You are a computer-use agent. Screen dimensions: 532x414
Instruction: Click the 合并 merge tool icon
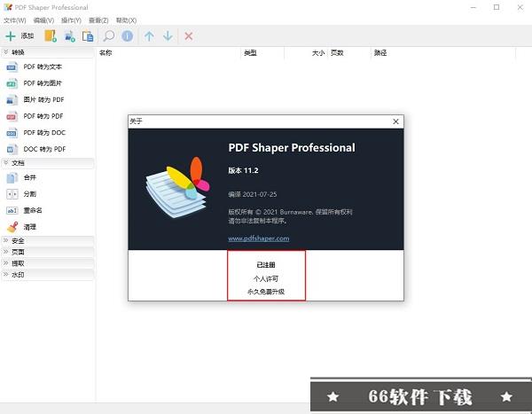[12, 177]
